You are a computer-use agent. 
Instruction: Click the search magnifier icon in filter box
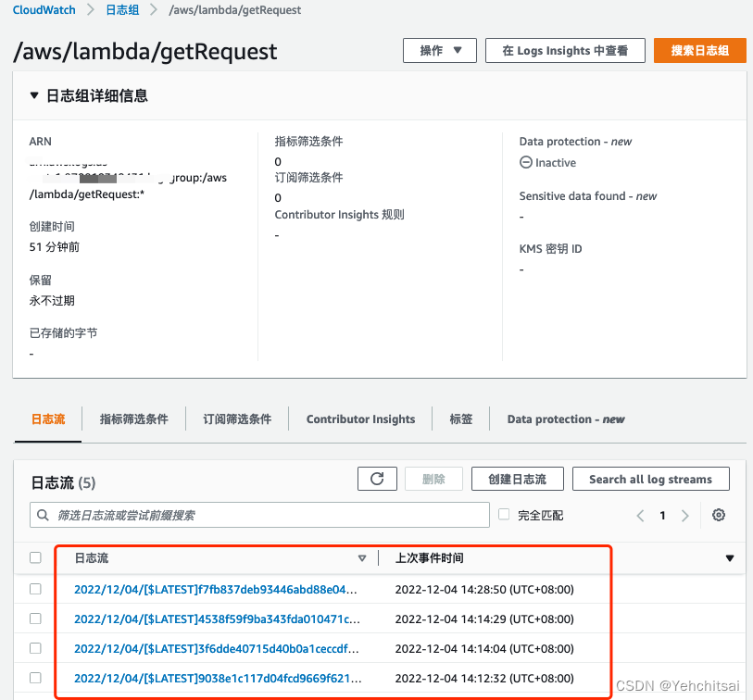click(x=43, y=515)
